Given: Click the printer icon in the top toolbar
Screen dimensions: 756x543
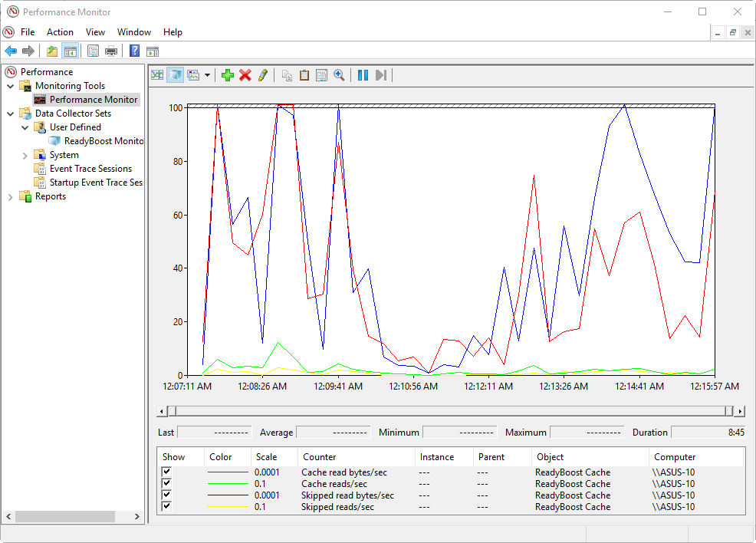Looking at the screenshot, I should (111, 51).
